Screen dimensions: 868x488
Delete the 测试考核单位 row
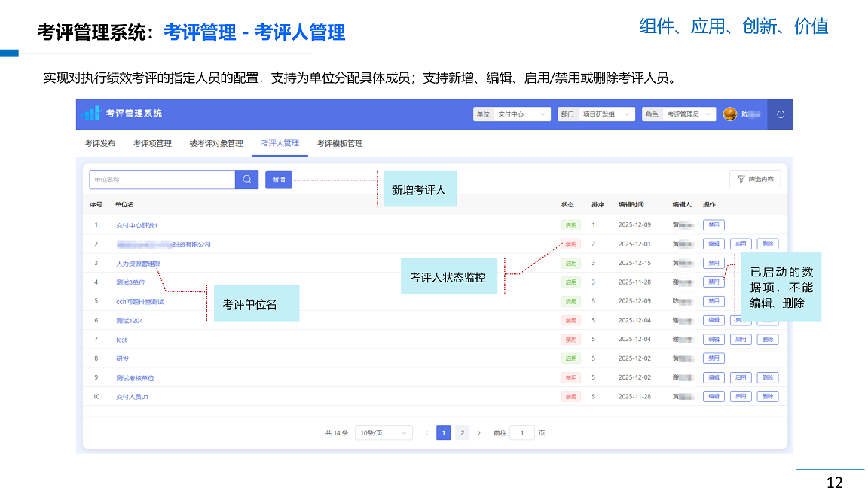click(x=767, y=378)
